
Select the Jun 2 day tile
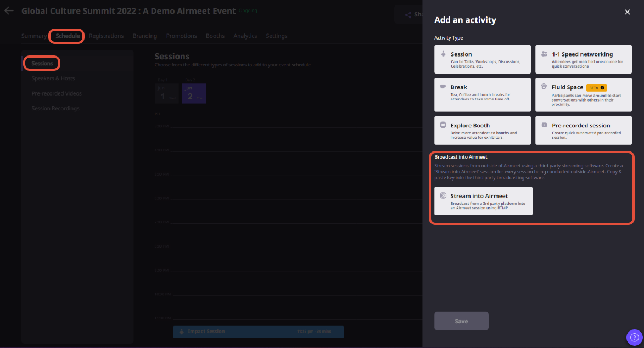194,93
